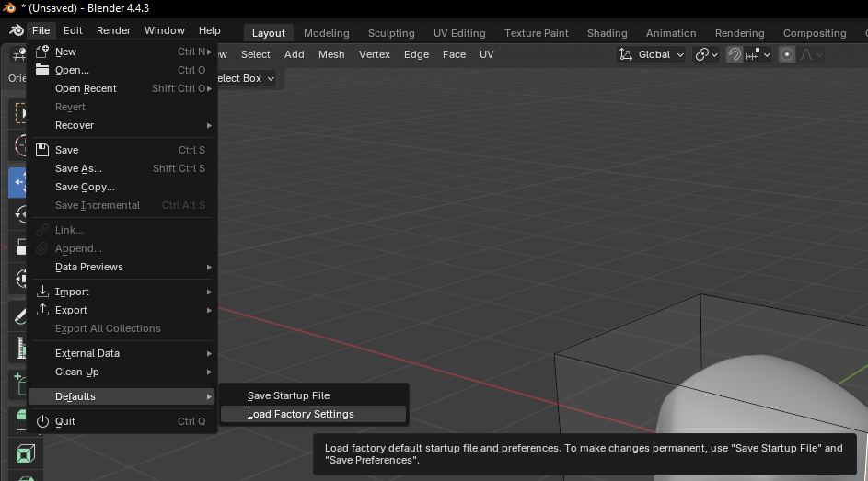
Task: Expand the Defaults submenu entry
Action: click(x=122, y=396)
